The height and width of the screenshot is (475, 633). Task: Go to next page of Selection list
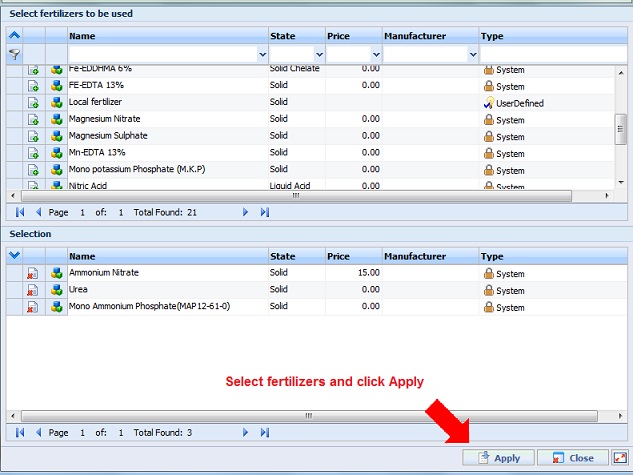pos(245,433)
